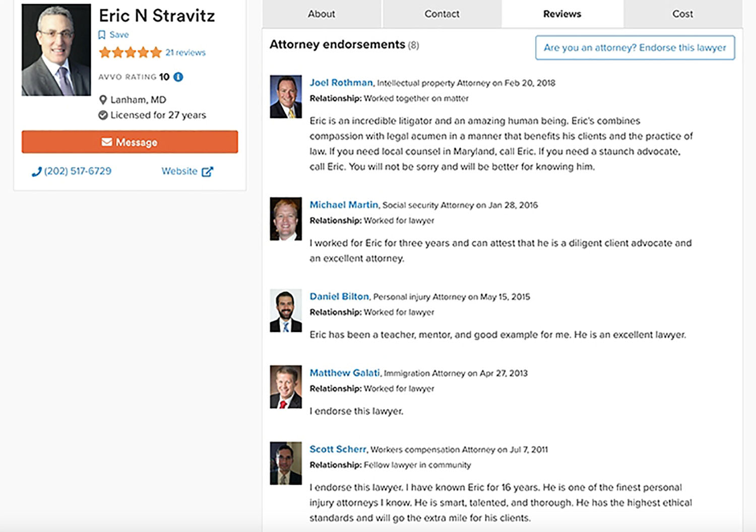The height and width of the screenshot is (532, 756).
Task: Select the Cost tab
Action: [x=682, y=14]
